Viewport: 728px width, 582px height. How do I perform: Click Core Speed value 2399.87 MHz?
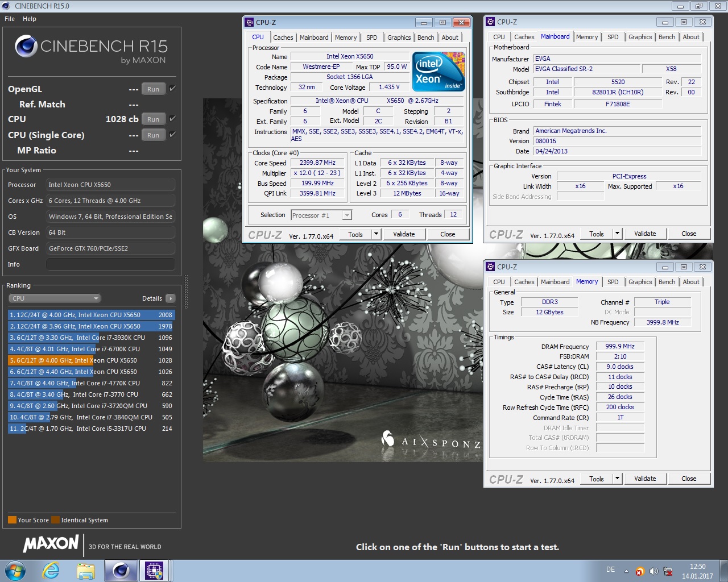pos(317,163)
